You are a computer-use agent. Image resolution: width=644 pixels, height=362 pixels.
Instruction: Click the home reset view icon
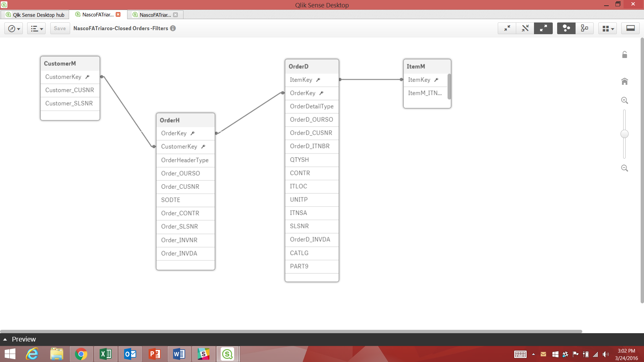(x=624, y=81)
